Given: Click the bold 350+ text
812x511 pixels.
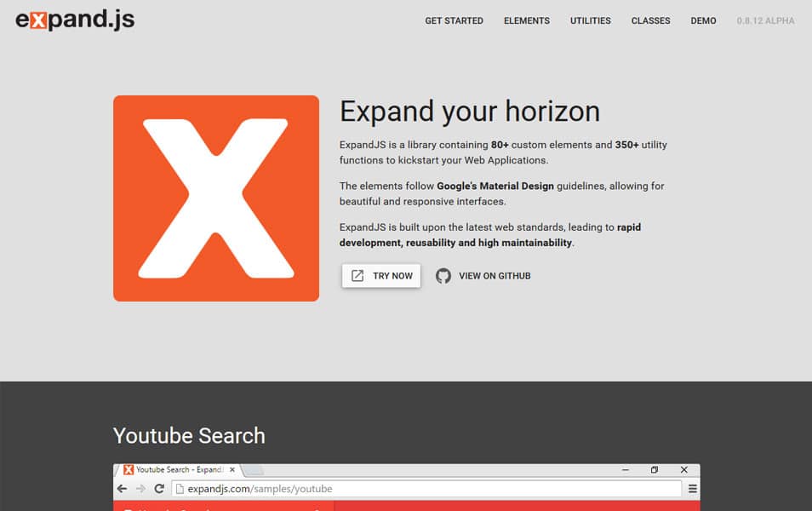Looking at the screenshot, I should tap(626, 145).
